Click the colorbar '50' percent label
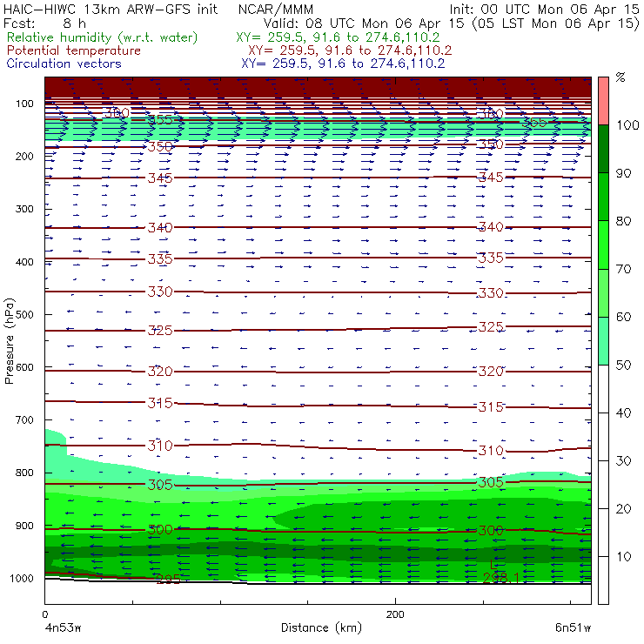 623,365
